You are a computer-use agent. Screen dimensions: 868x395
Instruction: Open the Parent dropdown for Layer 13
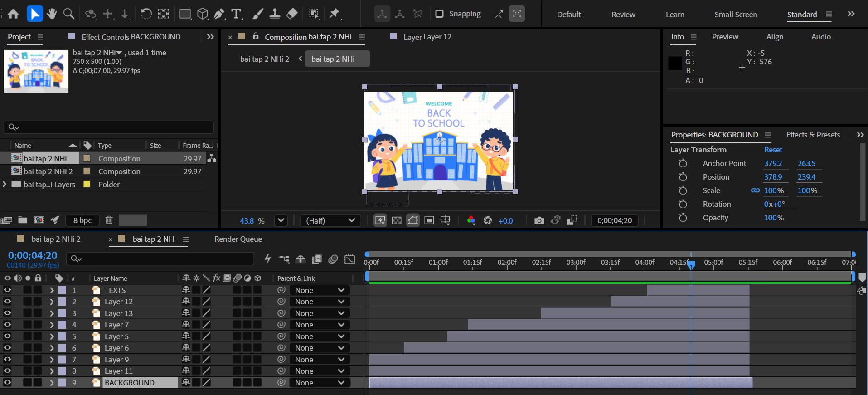click(320, 313)
